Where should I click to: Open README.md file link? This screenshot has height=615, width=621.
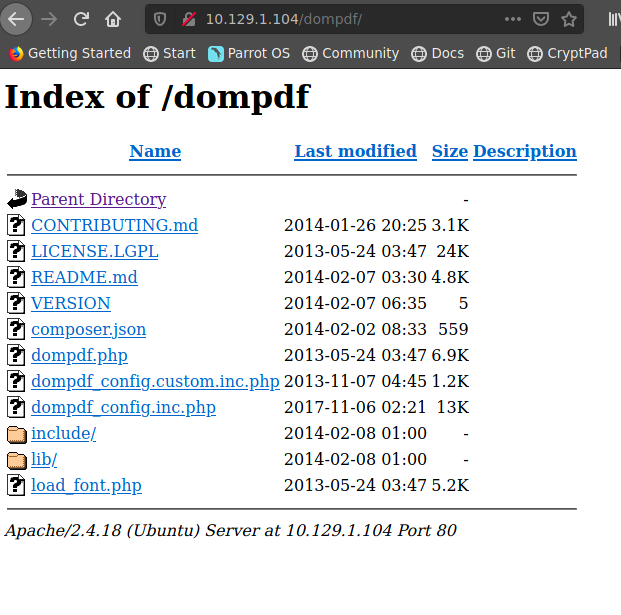tap(84, 277)
